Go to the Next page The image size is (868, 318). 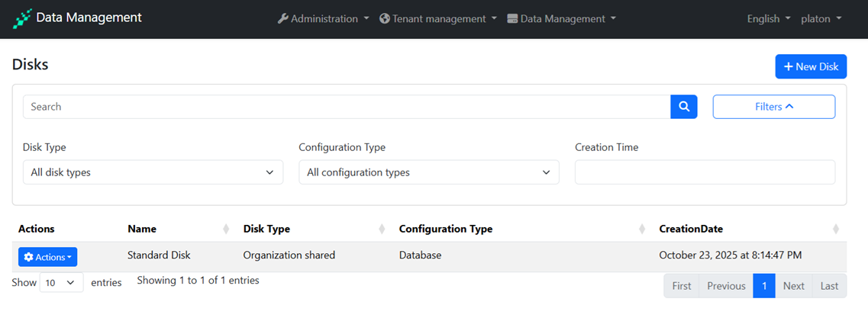793,286
